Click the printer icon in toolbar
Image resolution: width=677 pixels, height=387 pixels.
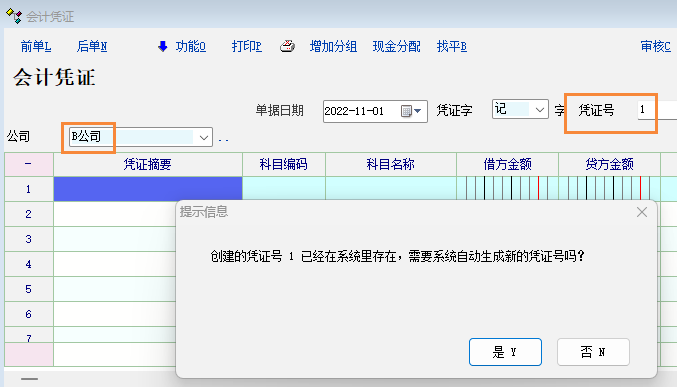(x=287, y=46)
